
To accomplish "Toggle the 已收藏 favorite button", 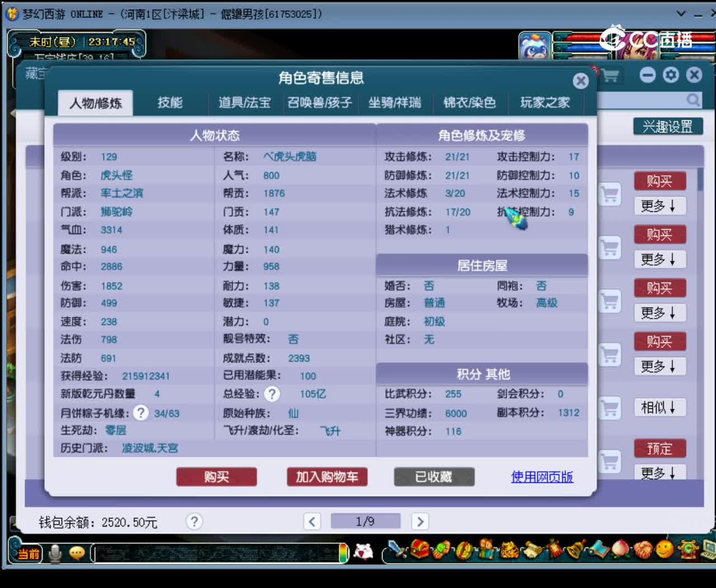I will 434,477.
